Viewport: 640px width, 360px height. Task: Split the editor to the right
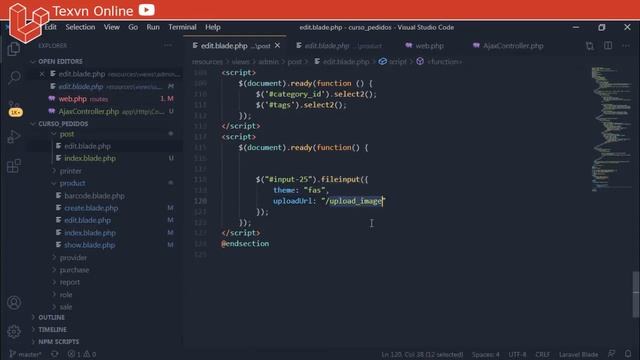coord(608,46)
